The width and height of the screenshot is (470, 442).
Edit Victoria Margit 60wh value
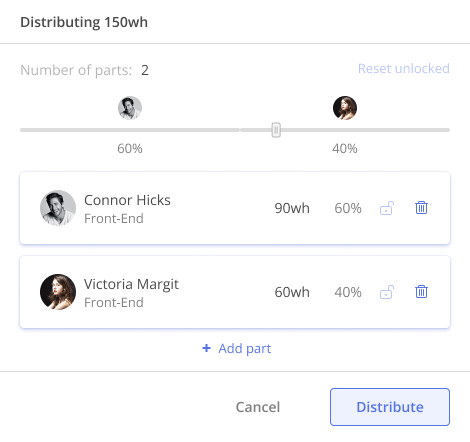click(292, 292)
